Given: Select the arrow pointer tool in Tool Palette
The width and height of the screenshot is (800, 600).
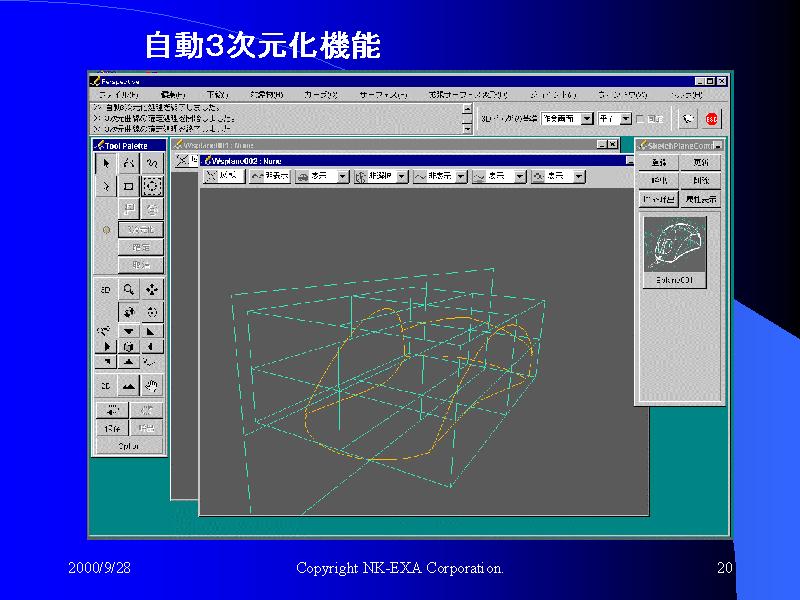Looking at the screenshot, I should (x=106, y=162).
